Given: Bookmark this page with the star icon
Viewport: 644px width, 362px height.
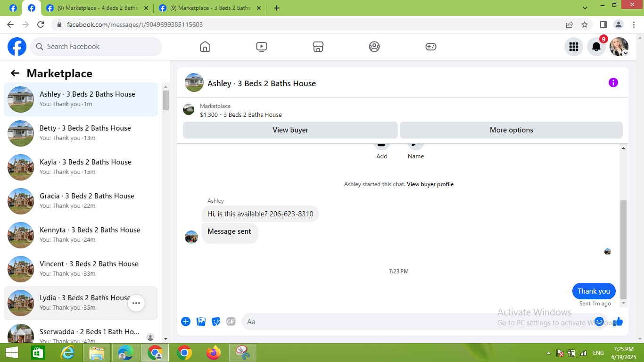Looking at the screenshot, I should click(x=585, y=25).
